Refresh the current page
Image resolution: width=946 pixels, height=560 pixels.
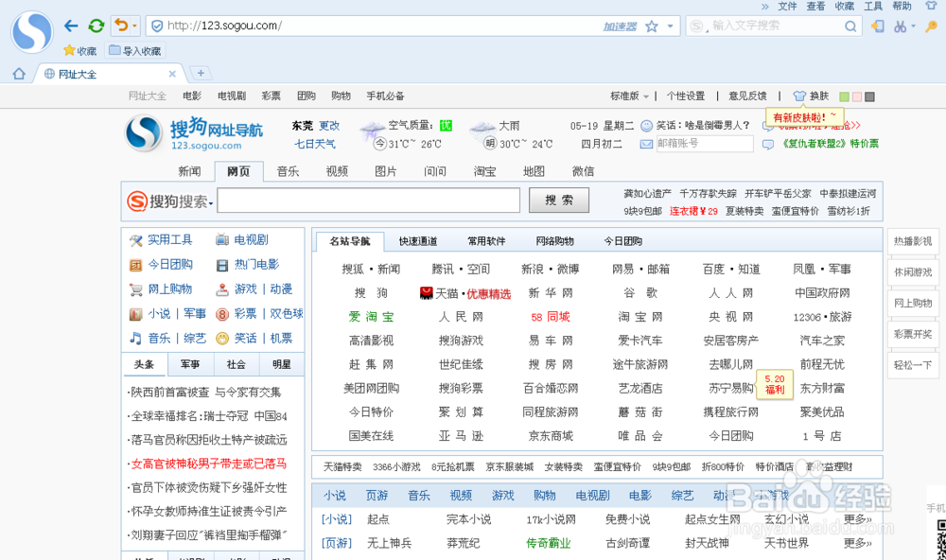(x=96, y=26)
